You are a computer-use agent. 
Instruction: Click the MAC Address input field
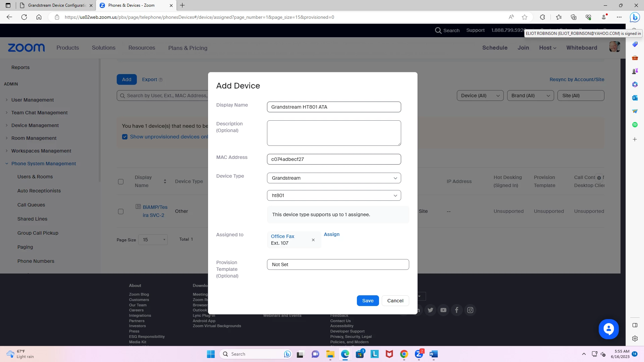(334, 159)
